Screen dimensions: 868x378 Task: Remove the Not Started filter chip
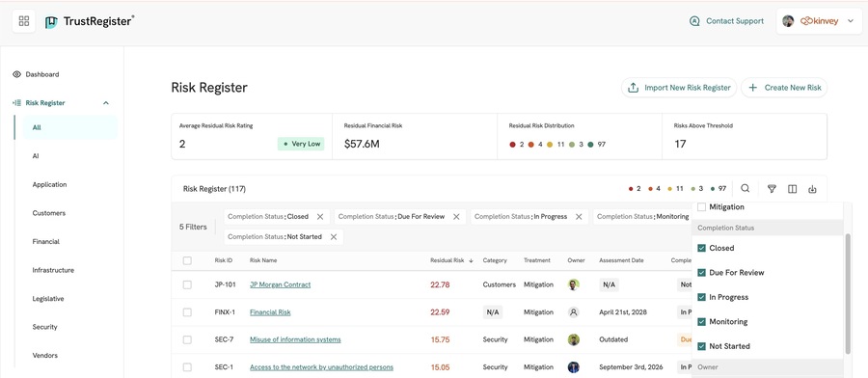[334, 237]
